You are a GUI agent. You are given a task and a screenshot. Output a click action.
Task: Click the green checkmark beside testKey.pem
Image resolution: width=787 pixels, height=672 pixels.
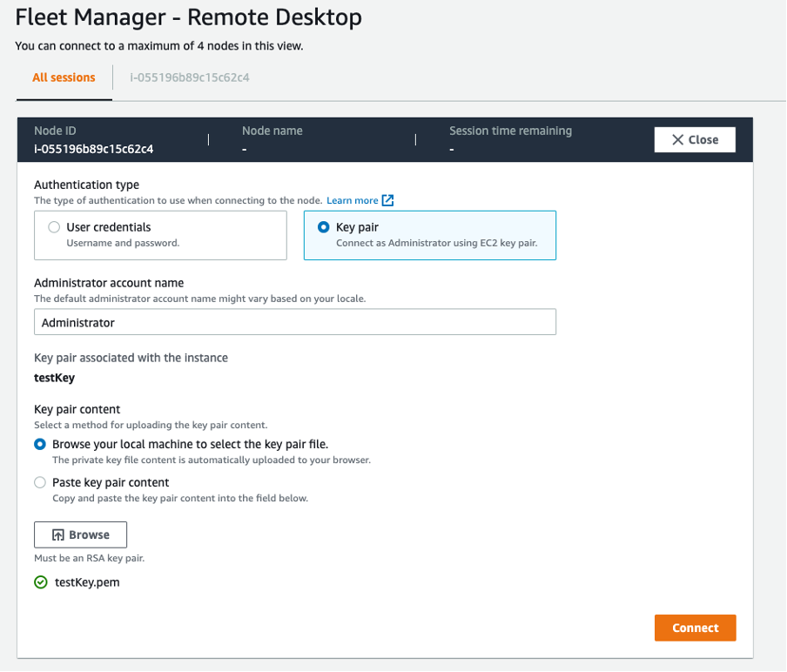[41, 582]
